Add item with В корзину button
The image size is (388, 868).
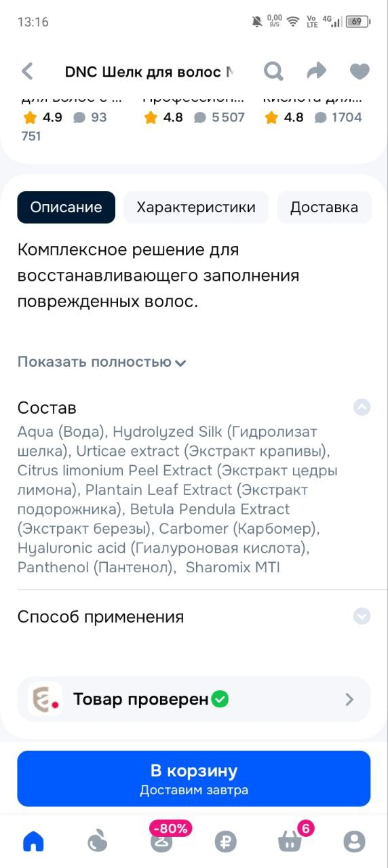[x=194, y=778]
